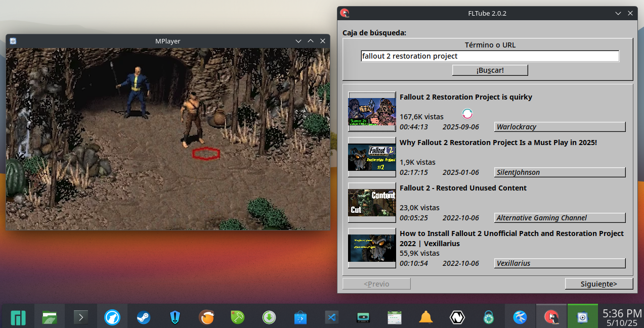Click the taskbar clock showing 5:36 PM
Image resolution: width=644 pixels, height=328 pixels.
click(622, 317)
